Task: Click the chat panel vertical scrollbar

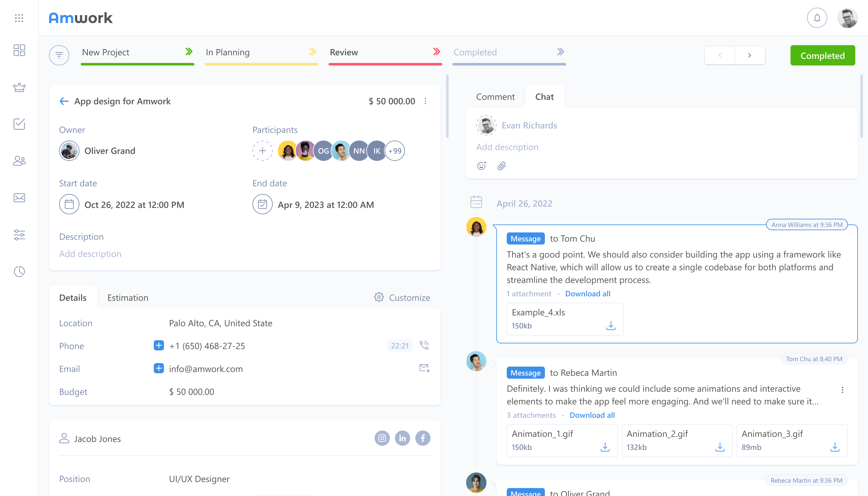Action: click(861, 106)
